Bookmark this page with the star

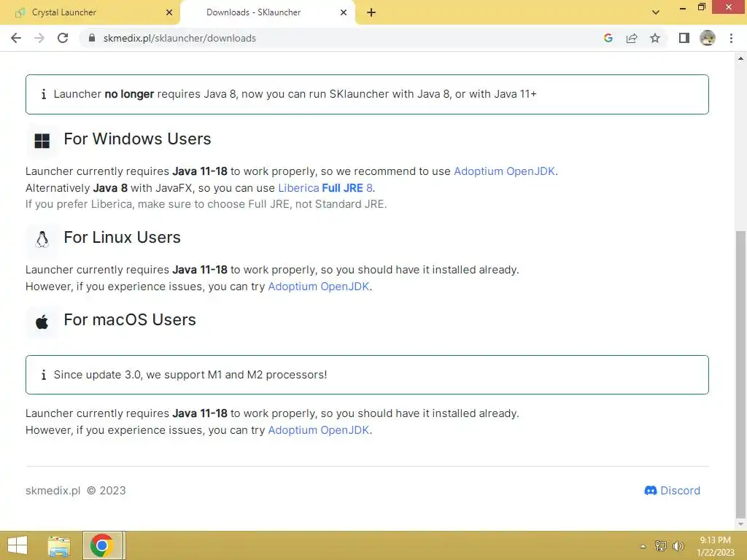[x=655, y=38]
